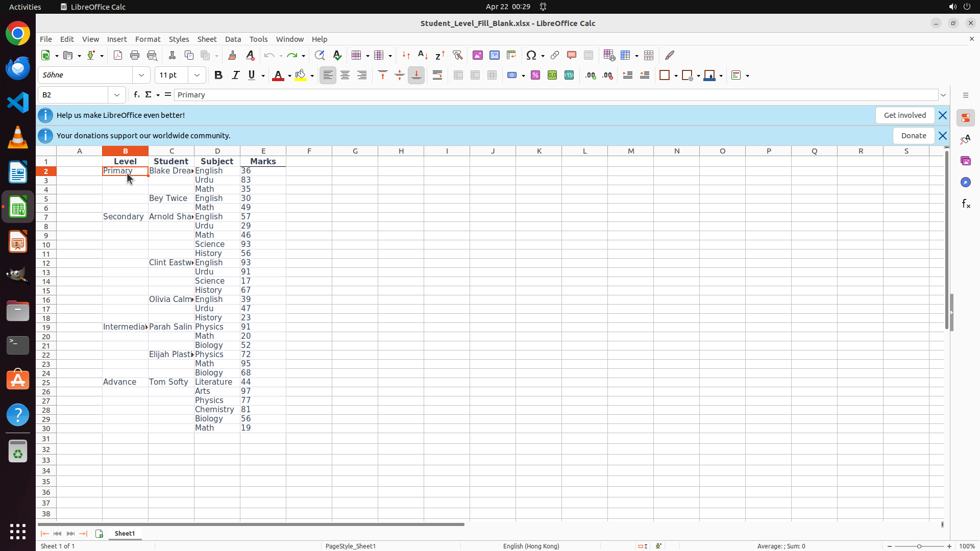Toggle Italic formatting
Image resolution: width=980 pixels, height=551 pixels.
(x=235, y=76)
